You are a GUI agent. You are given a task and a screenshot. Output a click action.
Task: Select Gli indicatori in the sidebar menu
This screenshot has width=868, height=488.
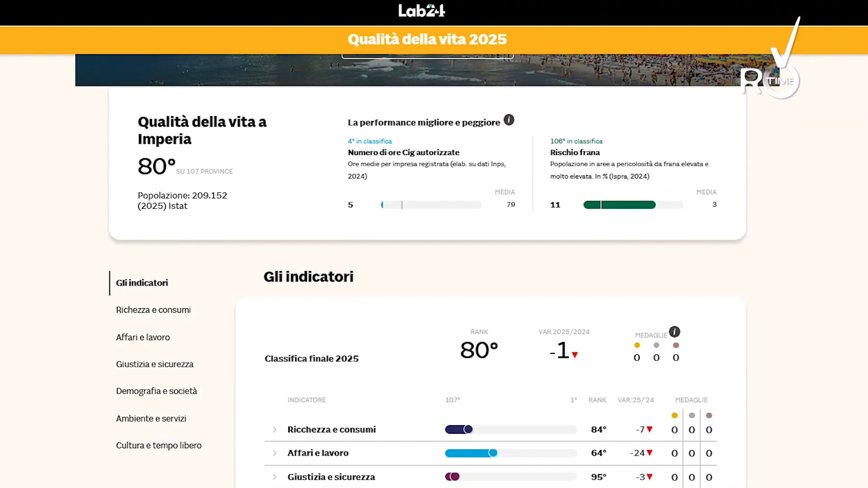click(142, 283)
